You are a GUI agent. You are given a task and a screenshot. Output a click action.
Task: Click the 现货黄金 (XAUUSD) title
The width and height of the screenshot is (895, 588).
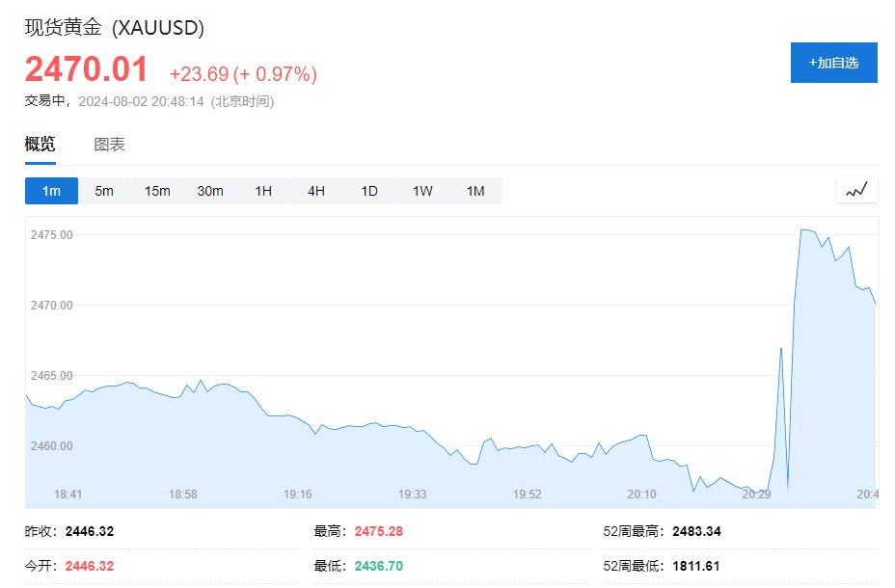point(114,28)
